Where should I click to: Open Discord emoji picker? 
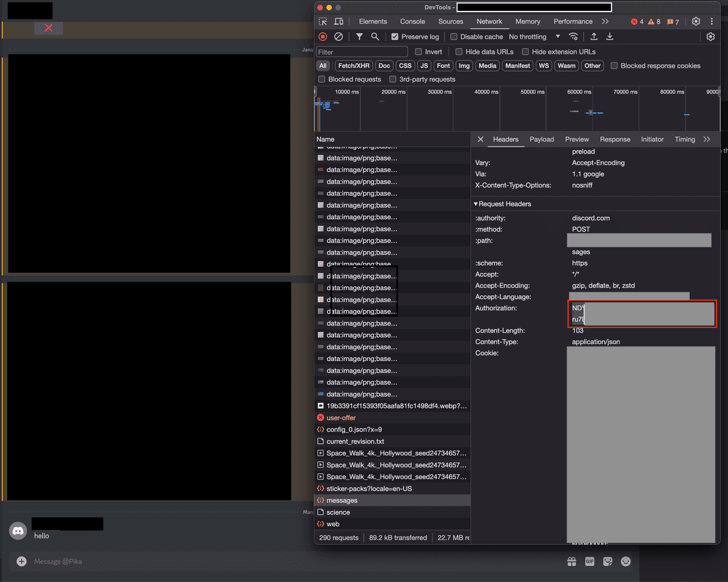(x=625, y=561)
